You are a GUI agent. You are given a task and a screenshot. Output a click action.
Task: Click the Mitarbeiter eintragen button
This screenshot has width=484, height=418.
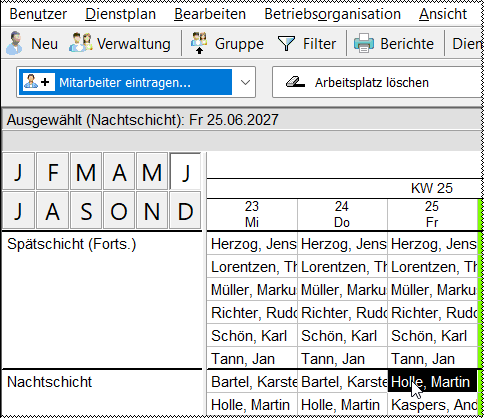click(x=125, y=82)
